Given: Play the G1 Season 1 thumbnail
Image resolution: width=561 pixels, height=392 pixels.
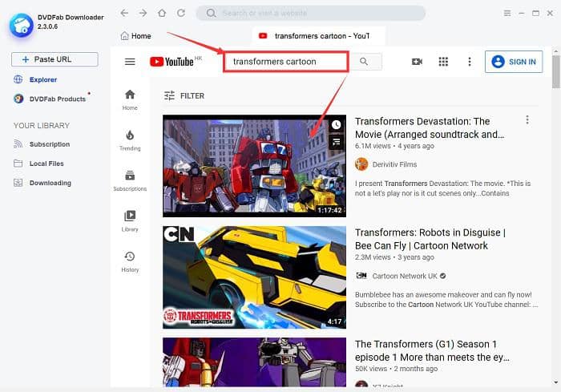Looking at the screenshot, I should pos(254,362).
